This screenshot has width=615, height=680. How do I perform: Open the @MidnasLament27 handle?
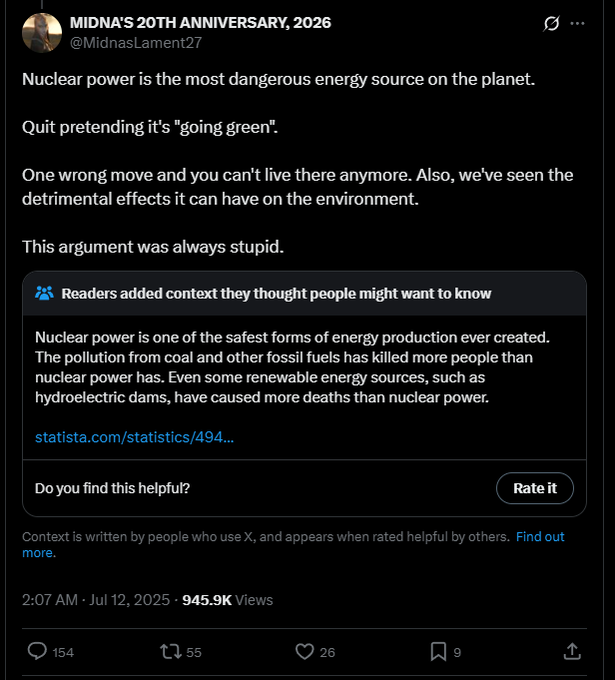click(135, 41)
